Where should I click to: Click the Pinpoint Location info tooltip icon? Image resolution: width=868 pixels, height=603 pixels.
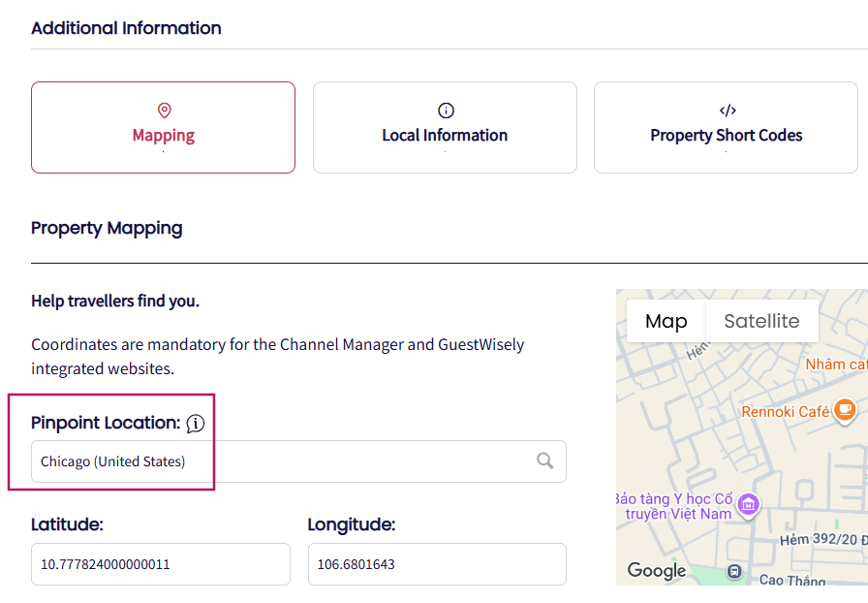(x=196, y=424)
